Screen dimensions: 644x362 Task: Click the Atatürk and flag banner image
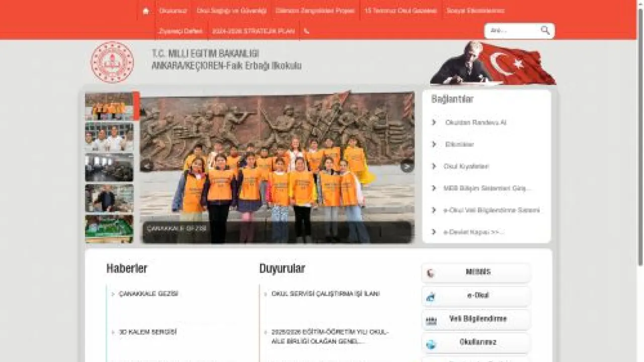click(x=493, y=63)
